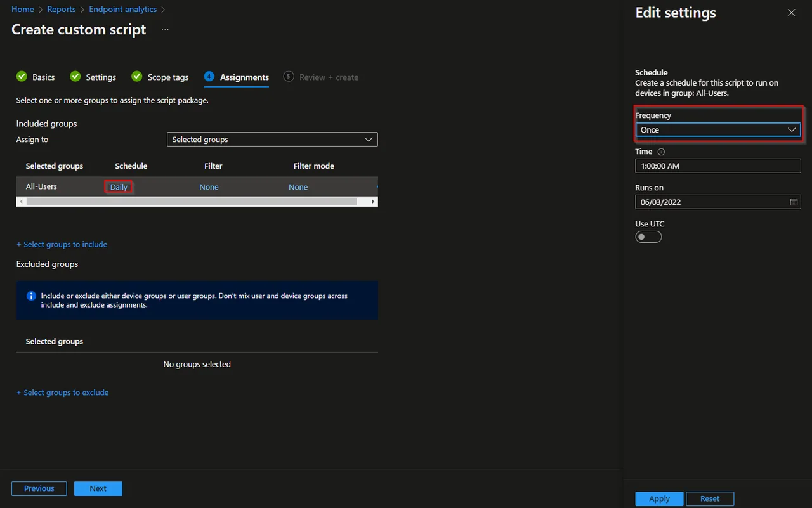This screenshot has width=812, height=508.
Task: Open the Frequency dropdown showing Once
Action: tap(718, 130)
